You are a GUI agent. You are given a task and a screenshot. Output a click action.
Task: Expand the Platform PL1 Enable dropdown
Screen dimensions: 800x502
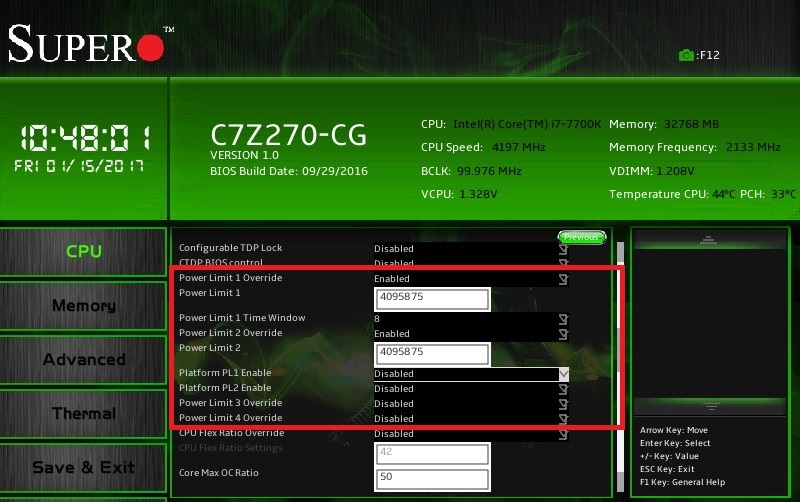click(x=471, y=374)
